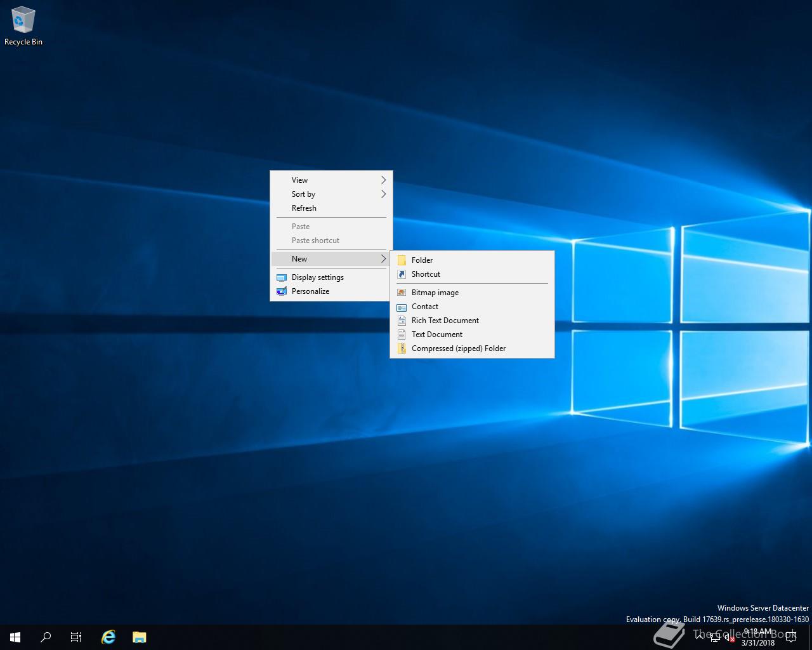Click the Windows Start button
Image resolution: width=812 pixels, height=650 pixels.
click(x=15, y=637)
